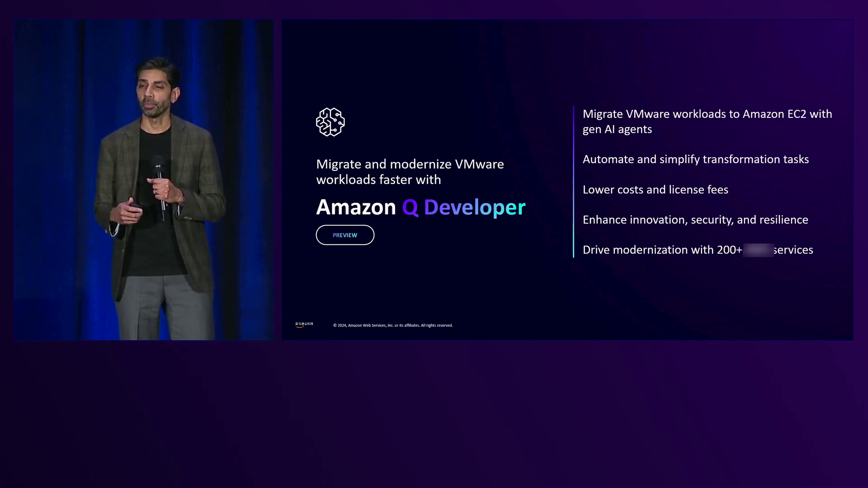868x488 pixels.
Task: Click the speaker video panel
Action: click(143, 180)
